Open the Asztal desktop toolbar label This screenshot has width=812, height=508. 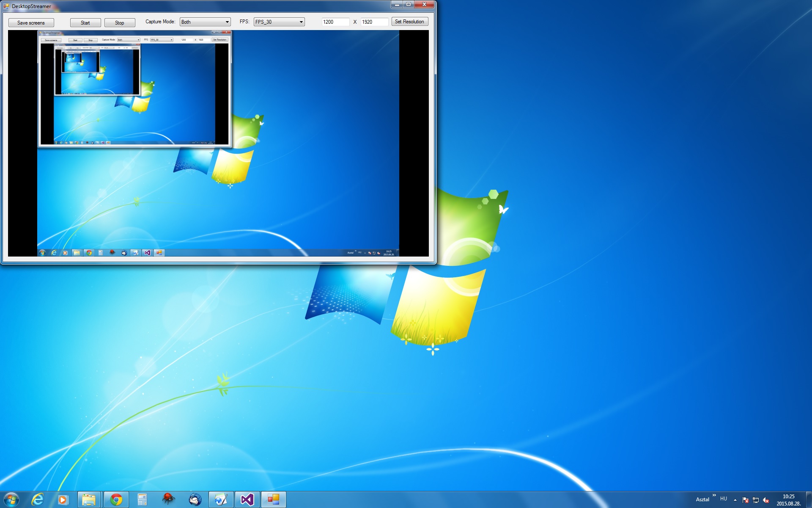click(702, 500)
